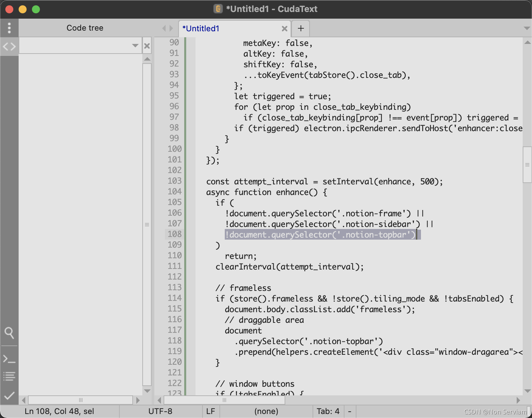Clear the code tree filter
Screen dimensions: 532x418
point(147,46)
